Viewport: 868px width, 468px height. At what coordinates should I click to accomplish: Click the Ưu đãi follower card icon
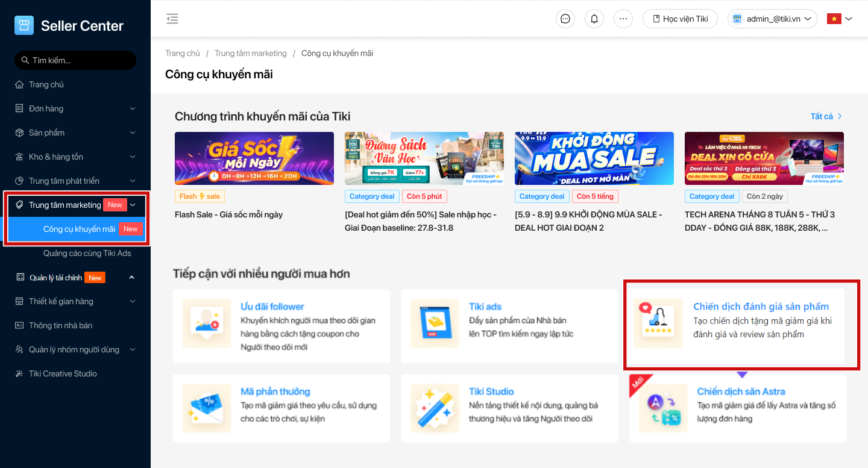pyautogui.click(x=207, y=323)
